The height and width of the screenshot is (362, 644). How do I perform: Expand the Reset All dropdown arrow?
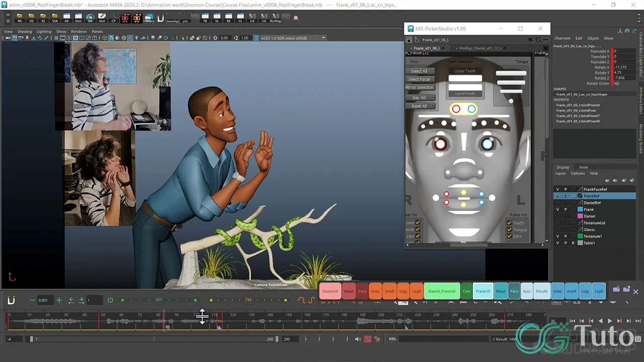coord(432,106)
